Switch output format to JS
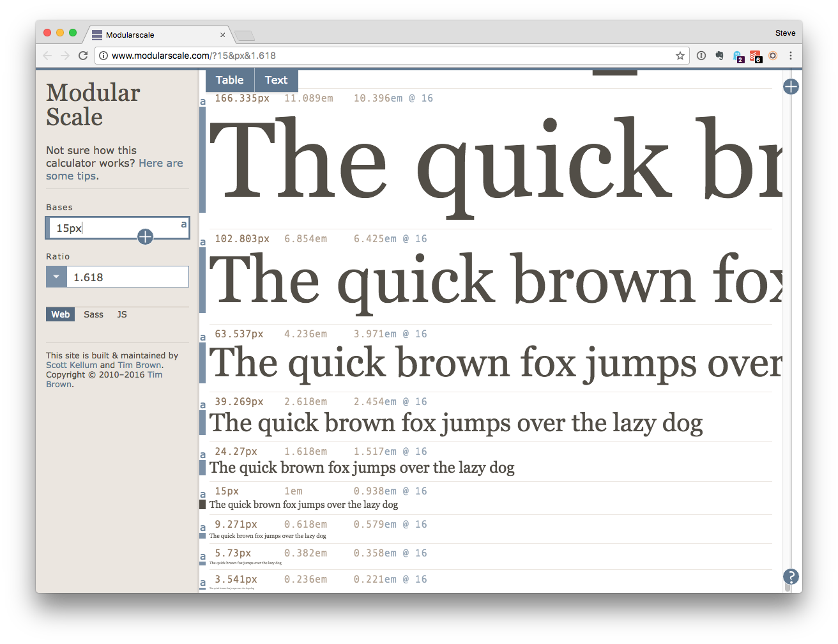 121,314
